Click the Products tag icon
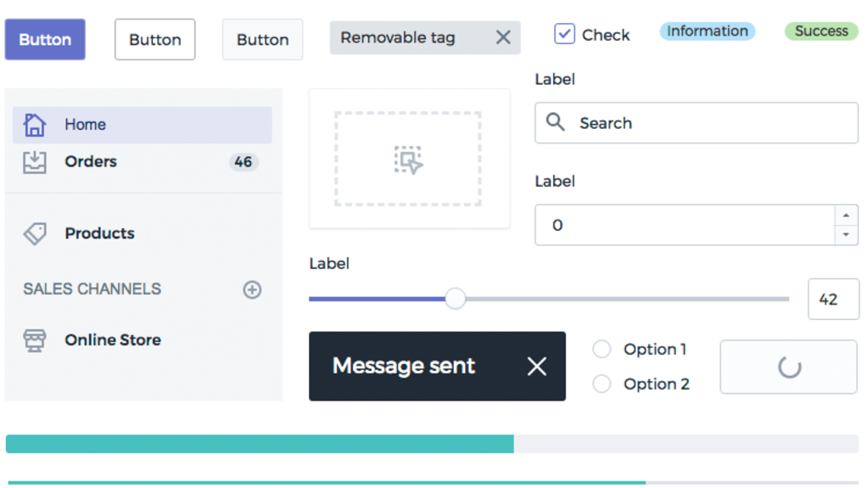Viewport: 868px width, 488px height. pos(34,233)
